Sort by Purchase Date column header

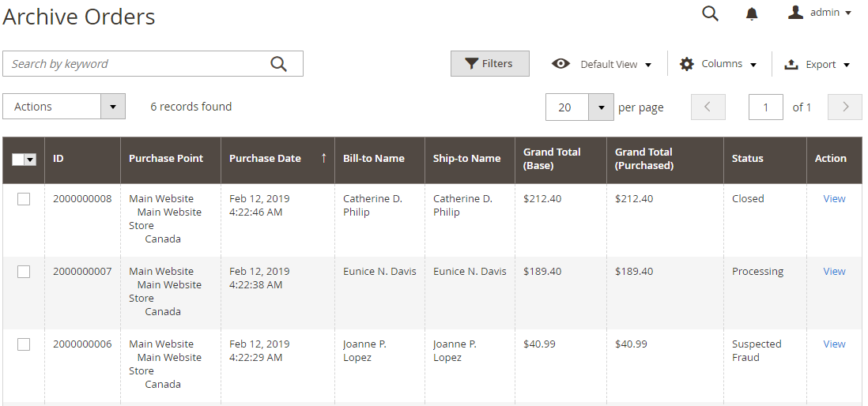266,159
